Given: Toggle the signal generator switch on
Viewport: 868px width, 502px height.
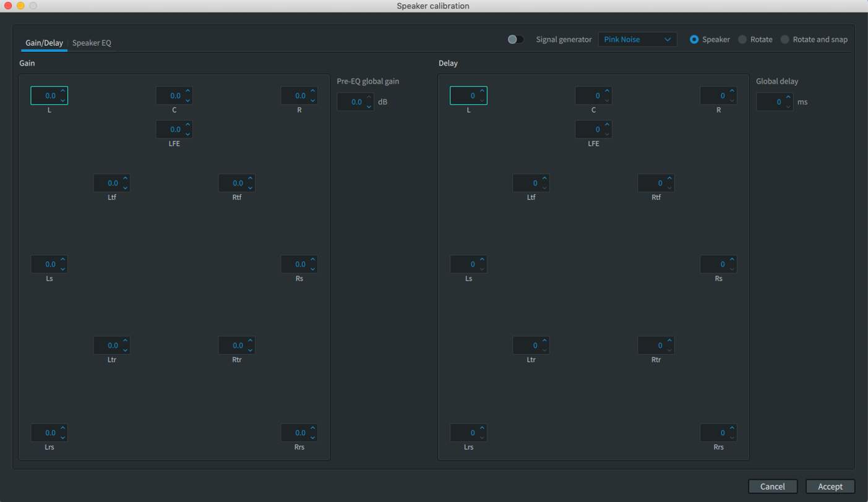Looking at the screenshot, I should (515, 40).
